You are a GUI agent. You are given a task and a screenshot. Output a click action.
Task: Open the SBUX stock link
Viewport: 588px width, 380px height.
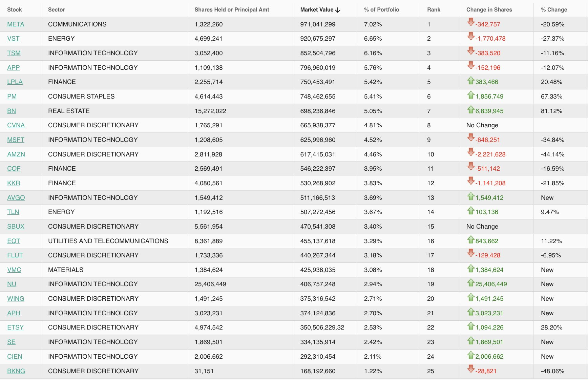(x=16, y=227)
